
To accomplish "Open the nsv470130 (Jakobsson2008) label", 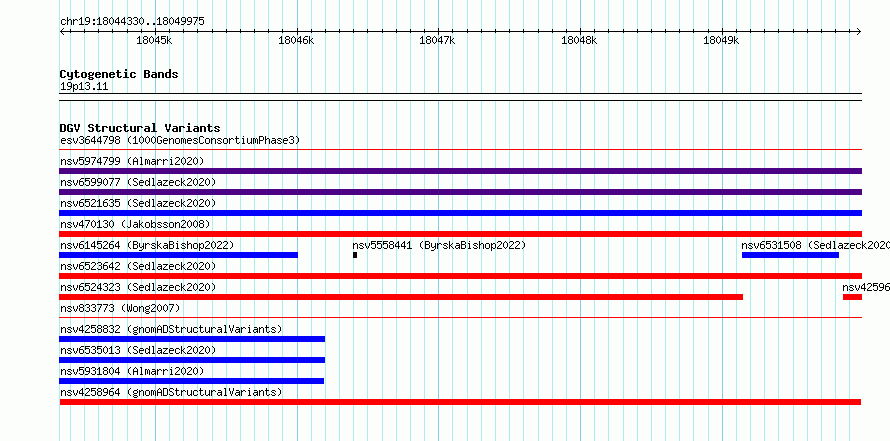I will [x=135, y=224].
